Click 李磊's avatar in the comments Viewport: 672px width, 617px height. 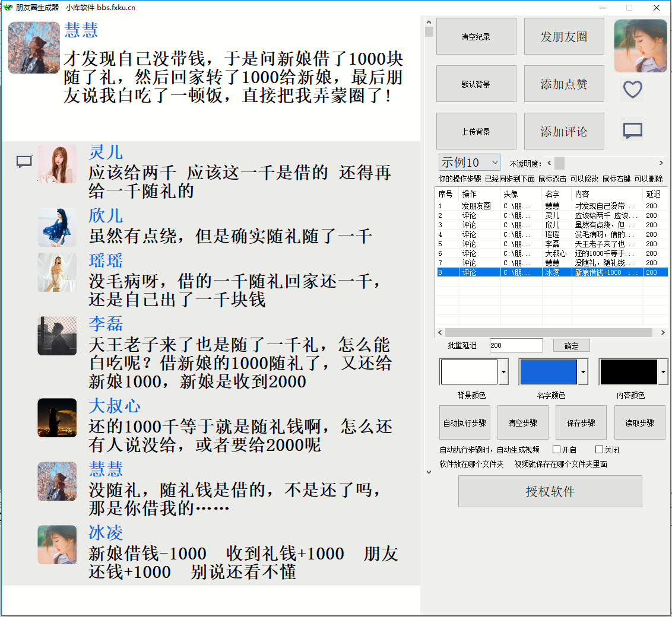click(57, 336)
